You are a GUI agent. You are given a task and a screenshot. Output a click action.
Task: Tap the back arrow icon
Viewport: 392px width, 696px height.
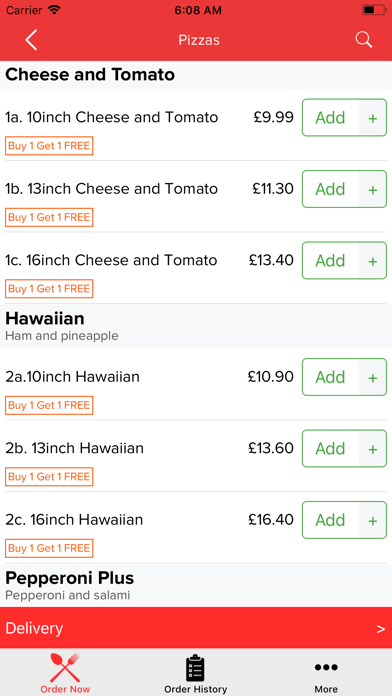coord(31,40)
